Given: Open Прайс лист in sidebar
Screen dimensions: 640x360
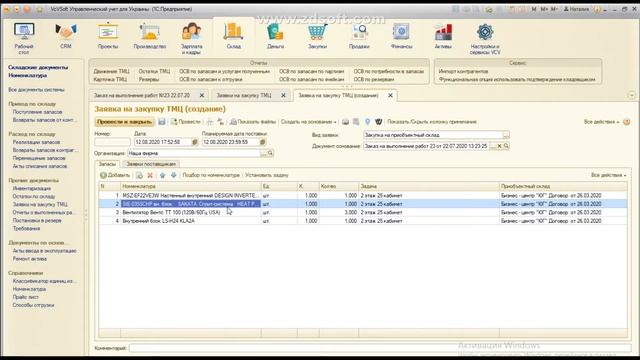Looking at the screenshot, I should point(26,297).
